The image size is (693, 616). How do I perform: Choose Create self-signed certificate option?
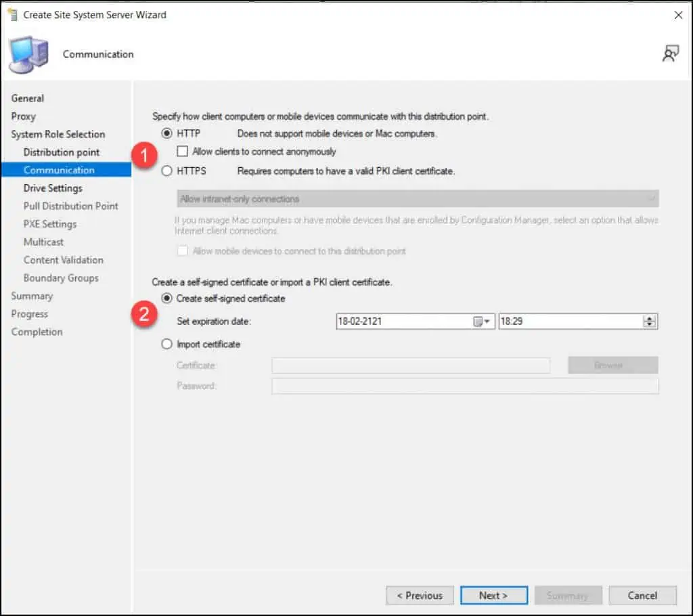coord(167,299)
